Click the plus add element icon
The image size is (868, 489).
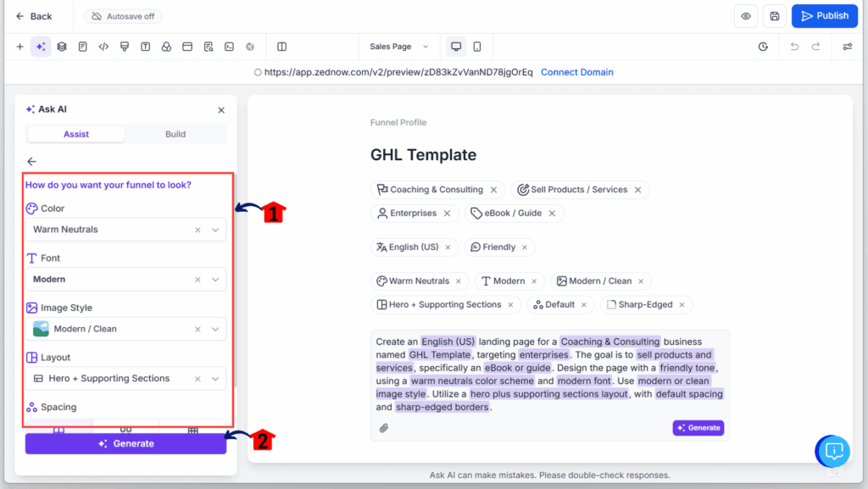point(19,47)
